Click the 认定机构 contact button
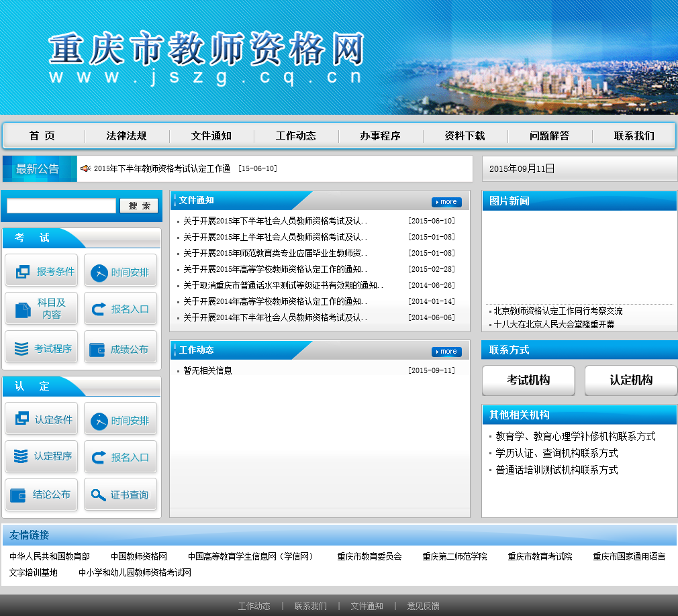This screenshot has height=616, width=678. pyautogui.click(x=631, y=380)
